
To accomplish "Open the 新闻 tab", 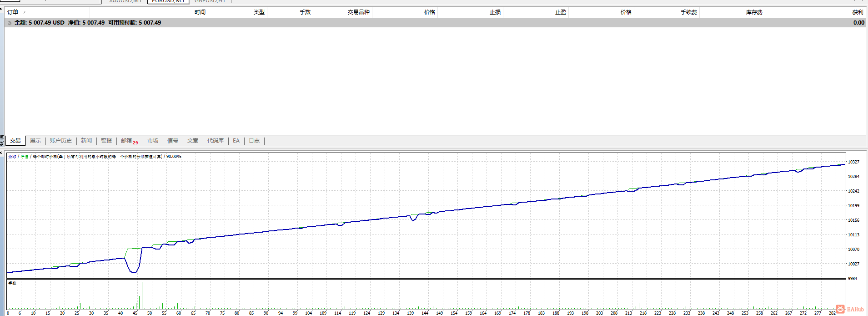I will click(x=86, y=141).
